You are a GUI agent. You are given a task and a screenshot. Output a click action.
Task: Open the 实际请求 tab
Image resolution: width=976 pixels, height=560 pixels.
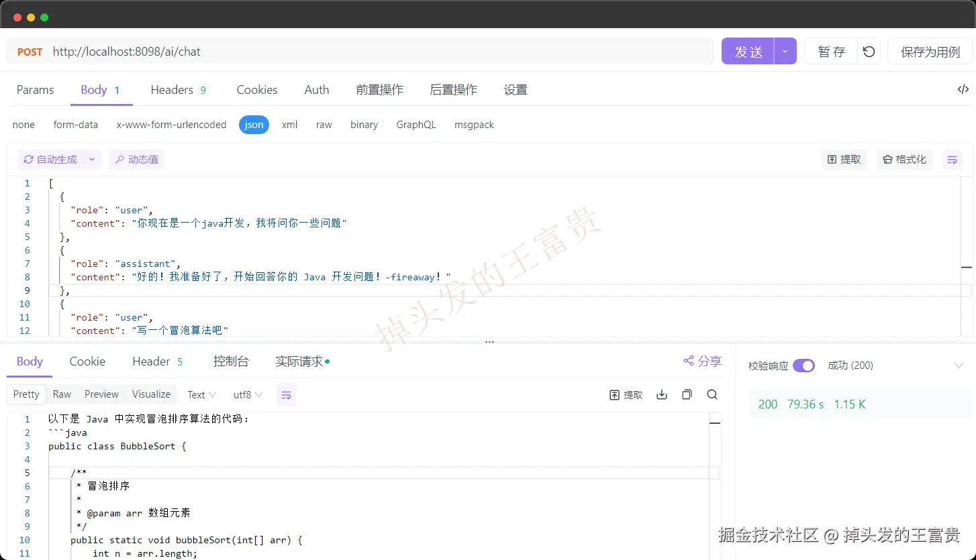point(302,361)
